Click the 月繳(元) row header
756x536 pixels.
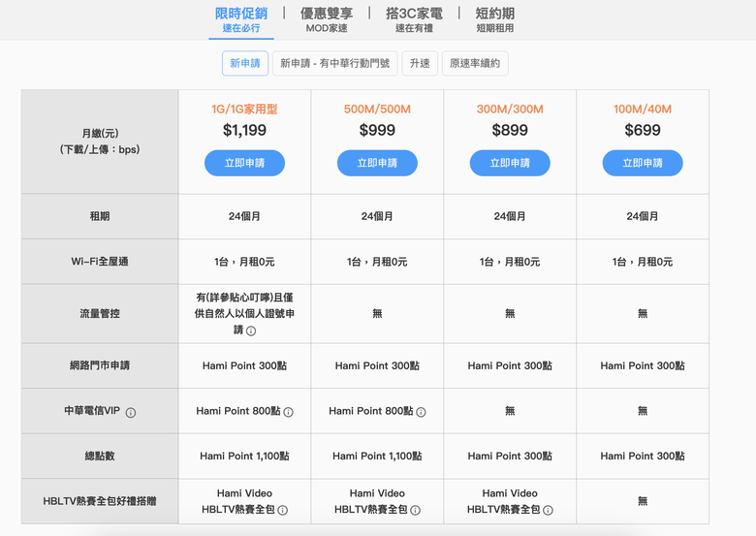(100, 142)
